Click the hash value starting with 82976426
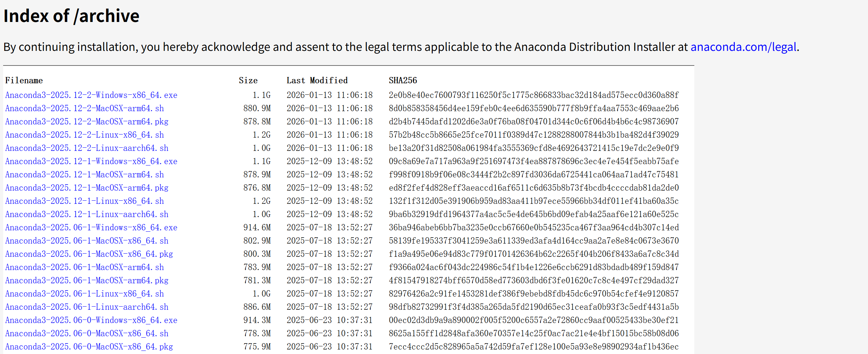The width and height of the screenshot is (868, 354). (534, 294)
